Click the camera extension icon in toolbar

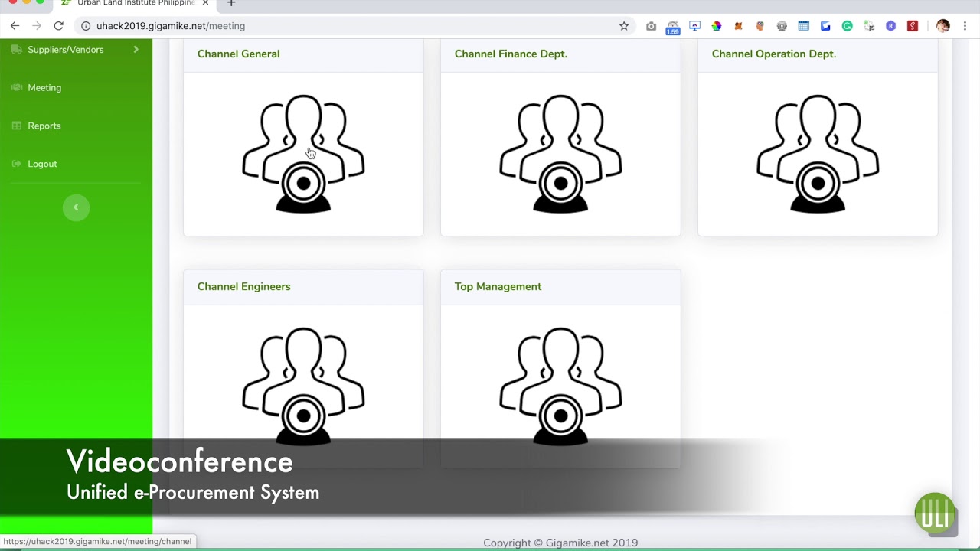[x=651, y=26]
